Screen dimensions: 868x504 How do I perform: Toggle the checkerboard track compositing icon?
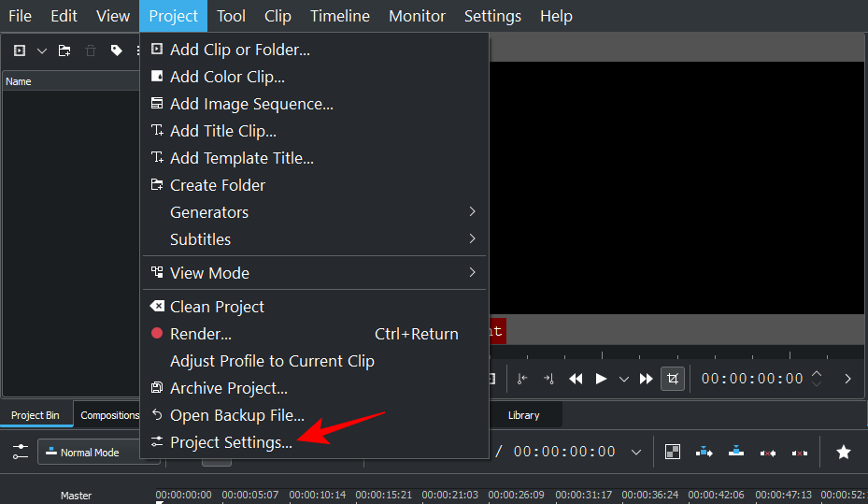click(672, 452)
